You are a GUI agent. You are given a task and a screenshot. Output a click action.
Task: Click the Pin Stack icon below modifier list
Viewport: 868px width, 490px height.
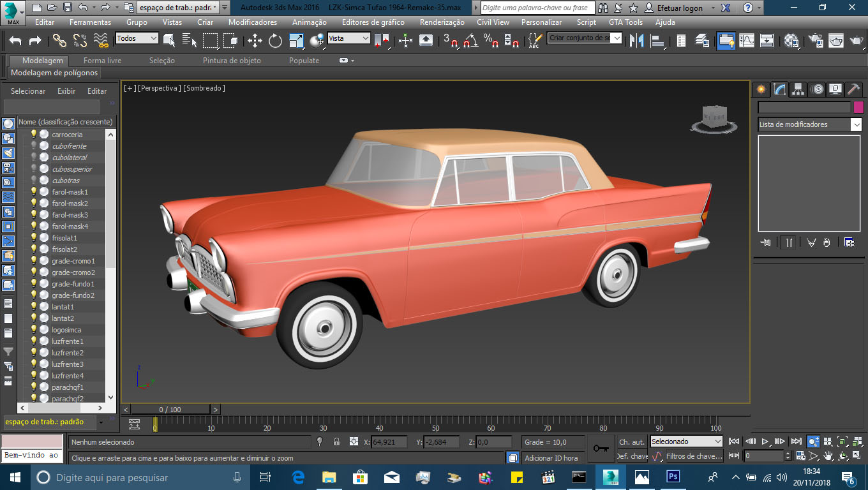click(765, 242)
